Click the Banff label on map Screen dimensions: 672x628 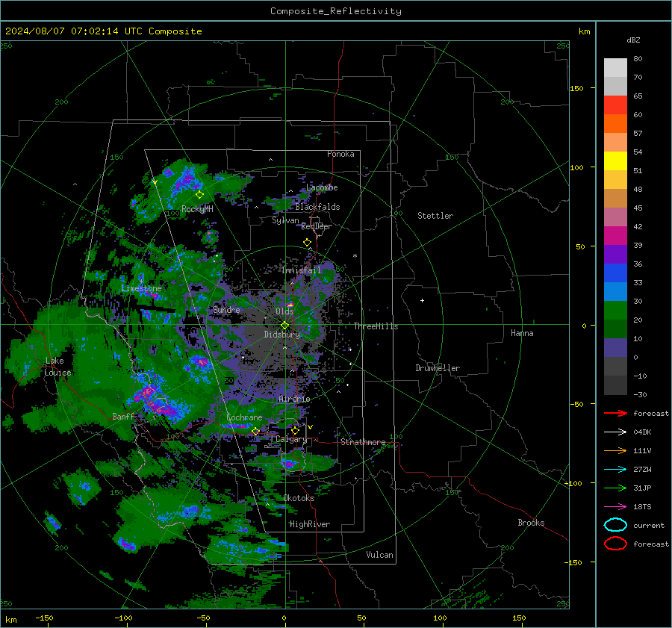pyautogui.click(x=123, y=416)
